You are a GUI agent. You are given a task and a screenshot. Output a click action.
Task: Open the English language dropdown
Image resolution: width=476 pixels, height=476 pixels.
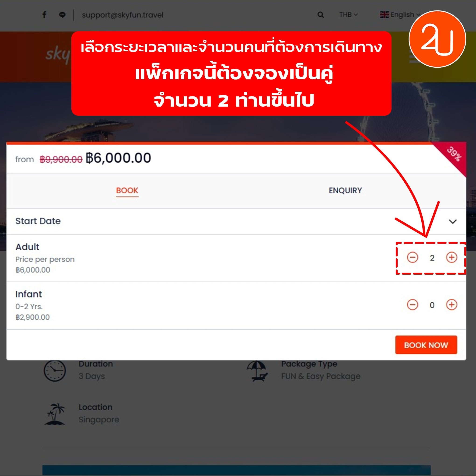pos(400,15)
